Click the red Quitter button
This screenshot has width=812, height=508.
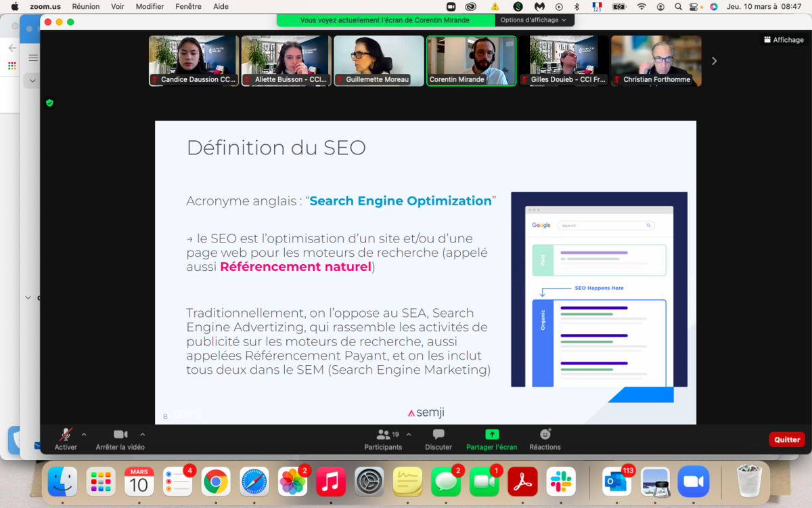[786, 440]
